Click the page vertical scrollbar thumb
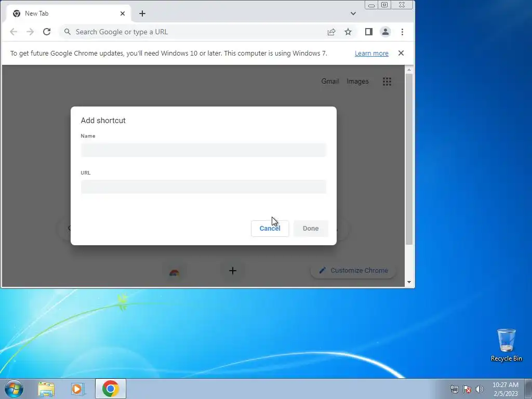 click(x=409, y=159)
